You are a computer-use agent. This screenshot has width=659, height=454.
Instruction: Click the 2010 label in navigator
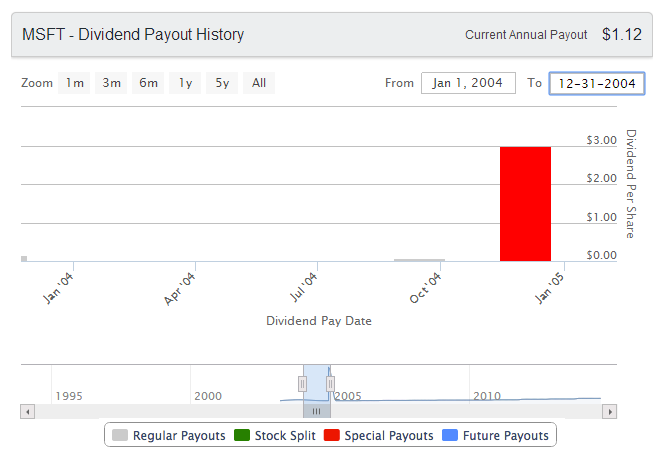point(487,396)
